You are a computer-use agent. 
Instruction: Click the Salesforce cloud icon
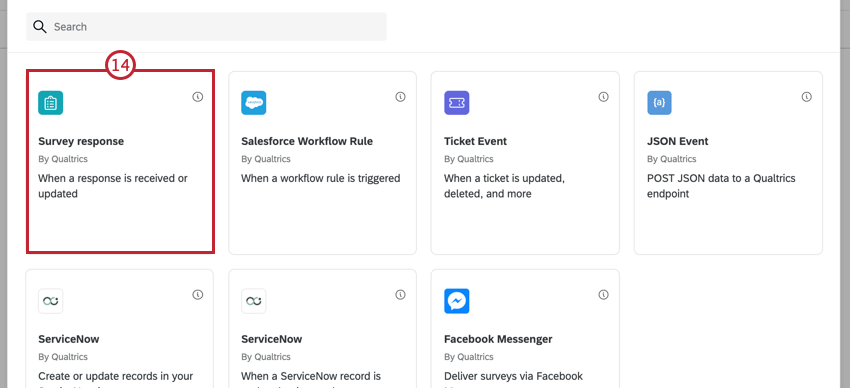coord(254,102)
